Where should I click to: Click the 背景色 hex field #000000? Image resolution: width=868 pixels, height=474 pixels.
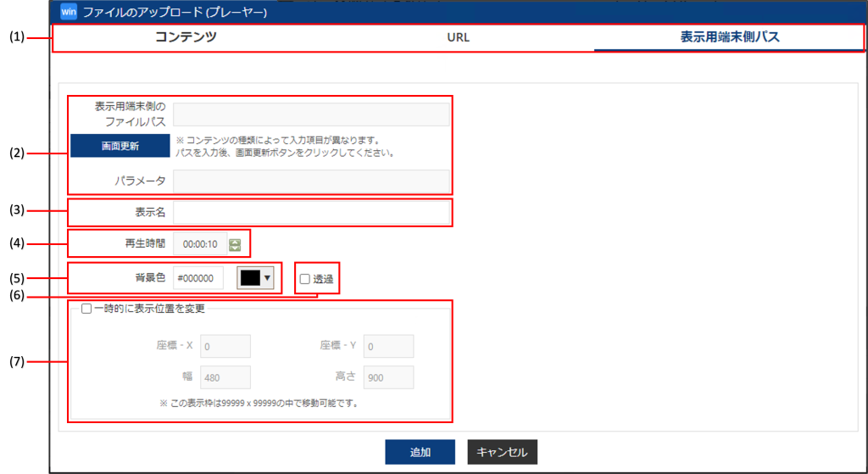point(198,278)
